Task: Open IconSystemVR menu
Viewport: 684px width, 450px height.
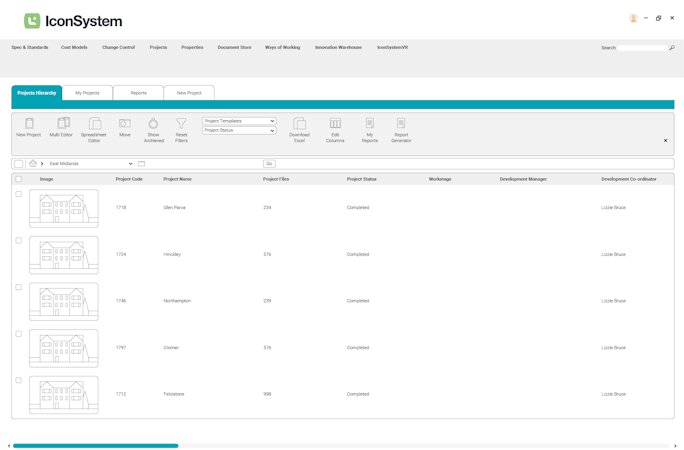Action: click(393, 47)
